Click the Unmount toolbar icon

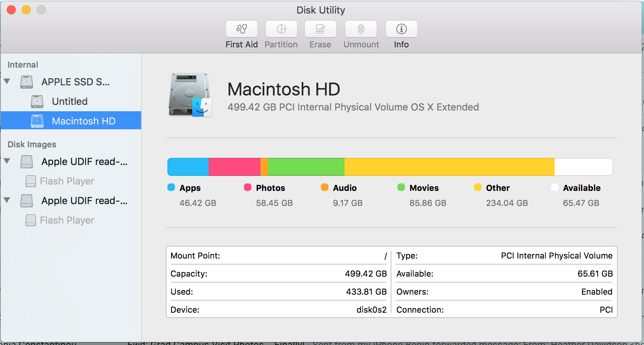[x=360, y=29]
